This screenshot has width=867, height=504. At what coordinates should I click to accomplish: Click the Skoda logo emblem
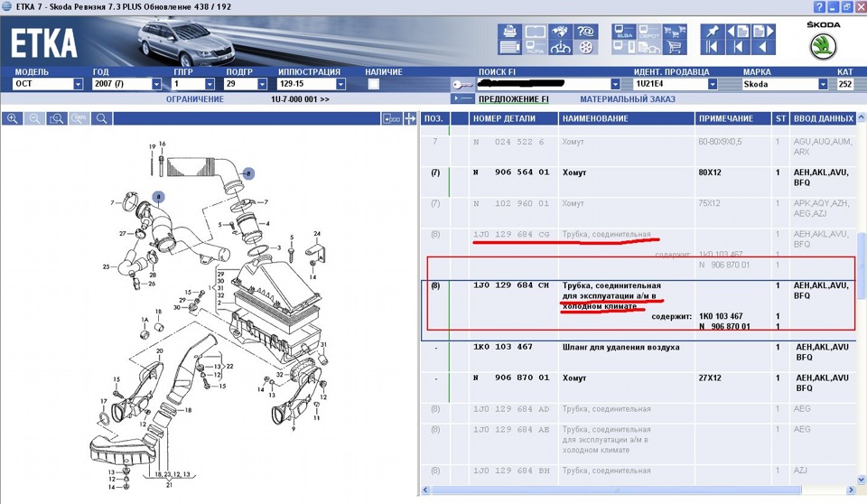tap(823, 46)
